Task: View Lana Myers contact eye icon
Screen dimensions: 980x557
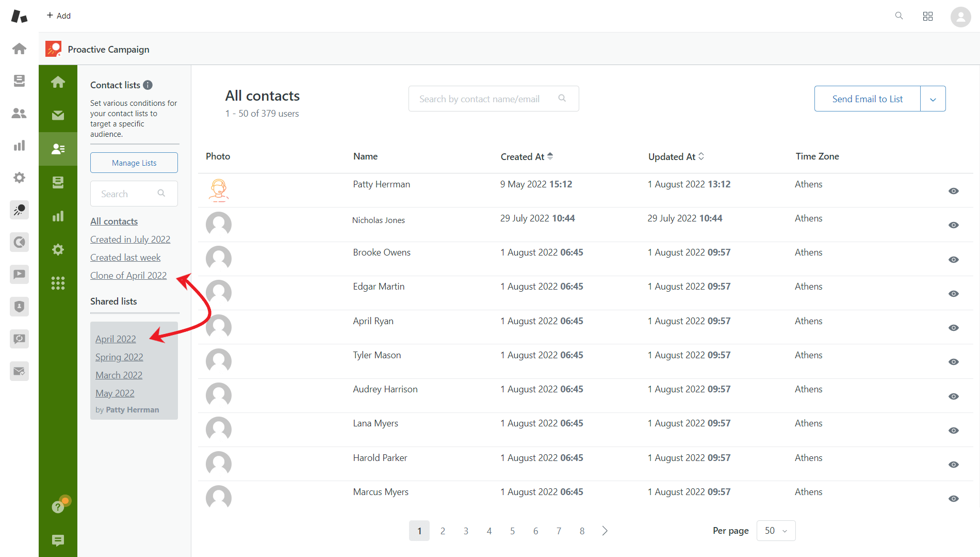Action: [953, 431]
